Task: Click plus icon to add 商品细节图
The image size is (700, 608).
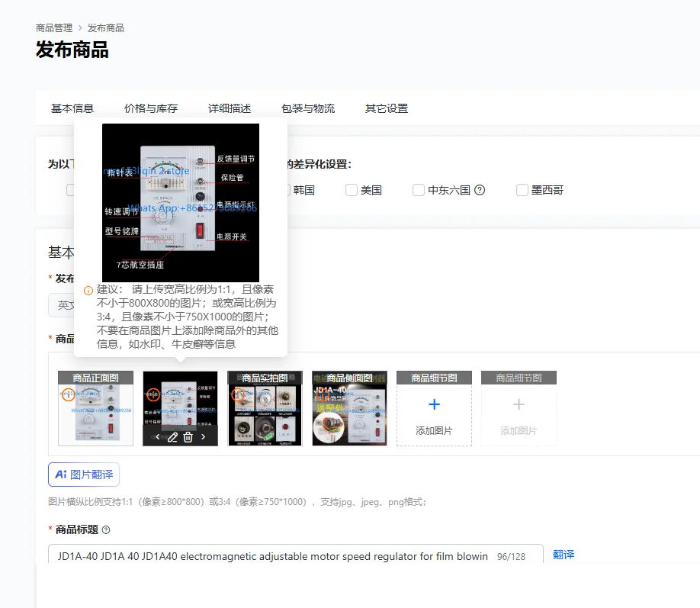Action: tap(434, 404)
